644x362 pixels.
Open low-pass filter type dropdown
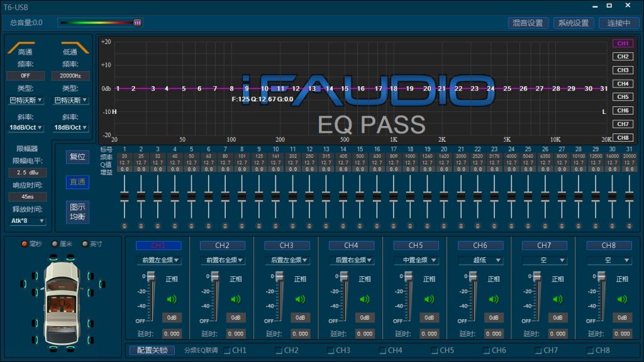(70, 100)
